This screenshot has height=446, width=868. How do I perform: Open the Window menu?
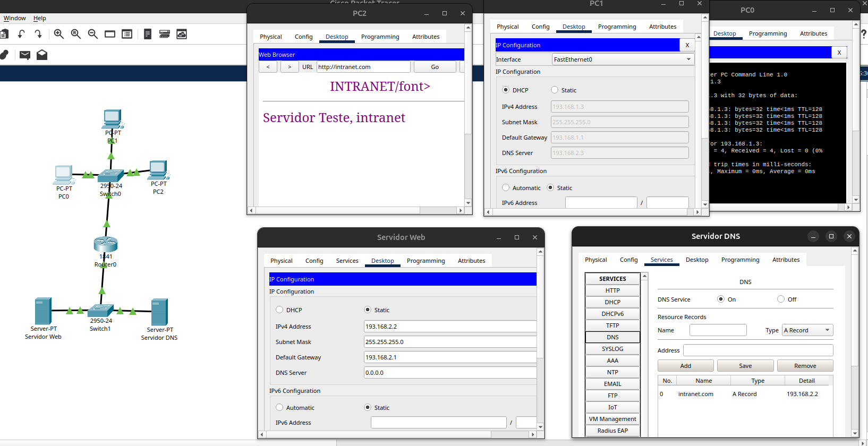(15, 18)
